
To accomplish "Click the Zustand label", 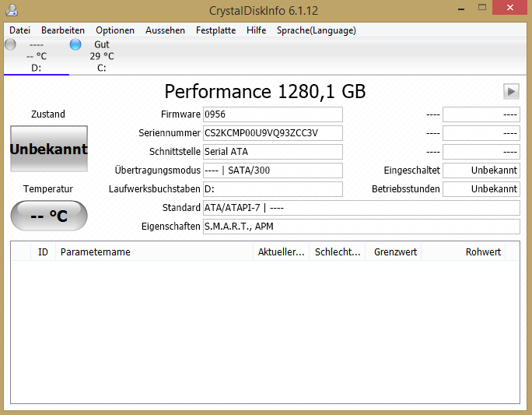I will tap(48, 114).
